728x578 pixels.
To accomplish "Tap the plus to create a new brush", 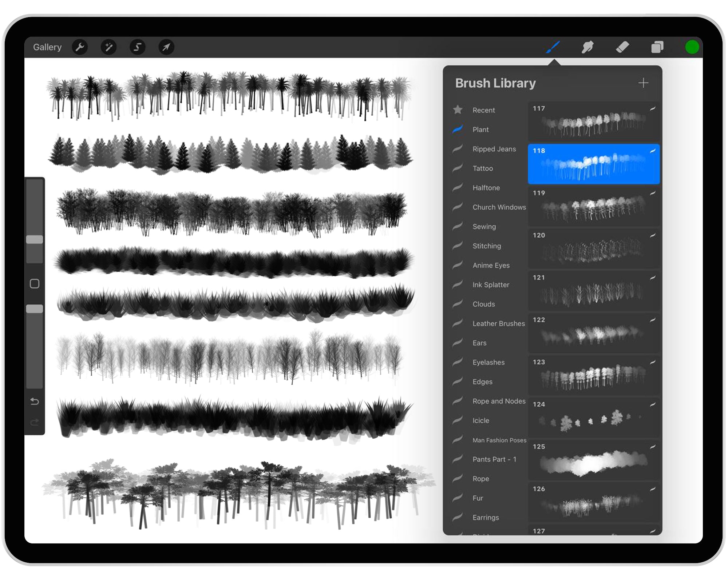I will click(643, 83).
